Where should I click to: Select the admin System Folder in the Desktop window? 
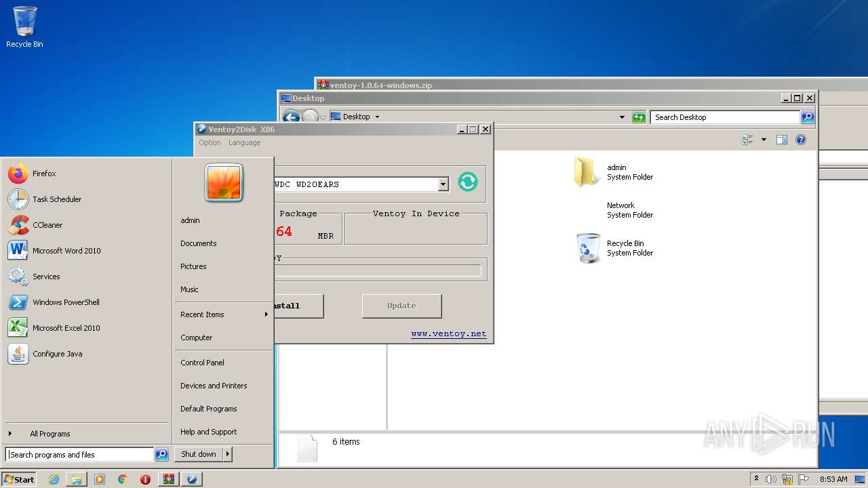pos(614,172)
